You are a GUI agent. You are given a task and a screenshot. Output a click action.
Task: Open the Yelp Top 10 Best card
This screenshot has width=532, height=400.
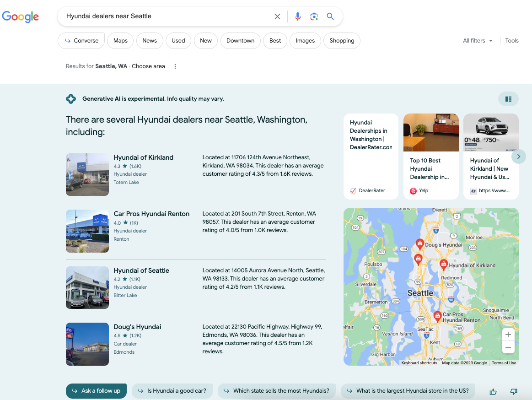coord(431,157)
